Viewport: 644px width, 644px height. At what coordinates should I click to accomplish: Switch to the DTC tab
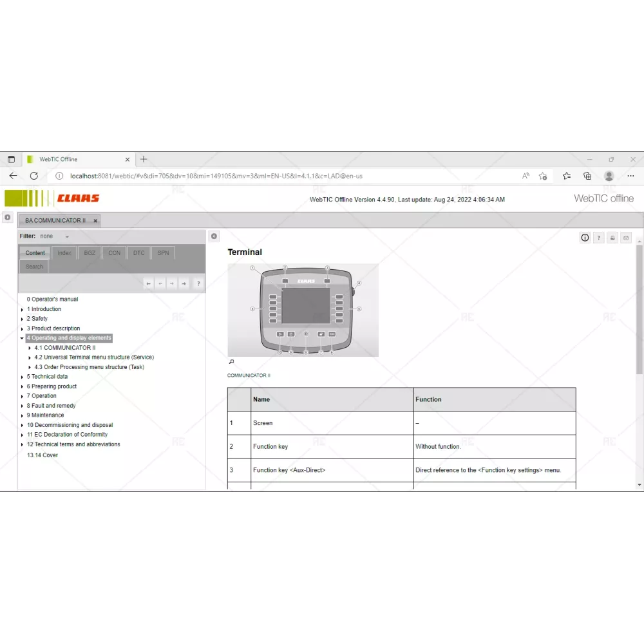click(138, 253)
